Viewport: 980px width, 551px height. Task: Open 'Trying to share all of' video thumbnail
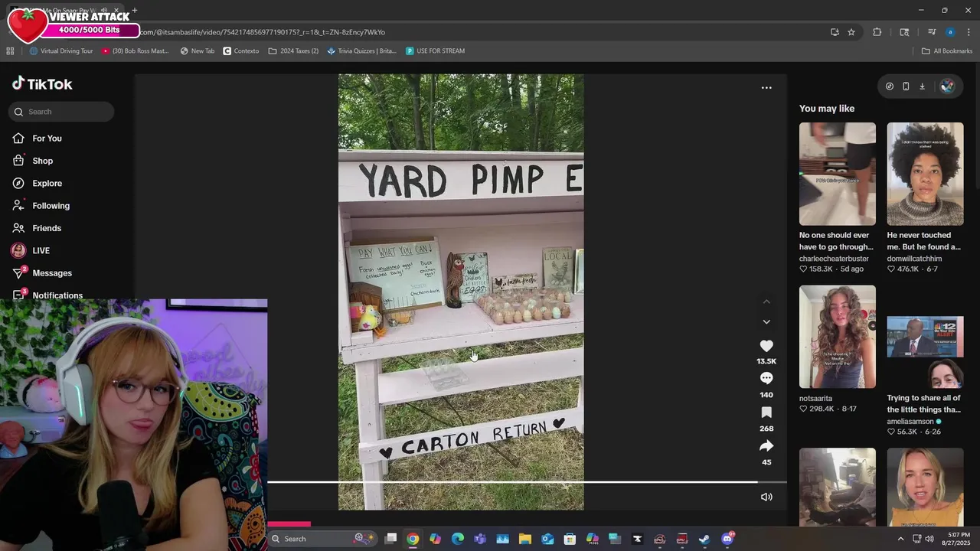tap(925, 337)
